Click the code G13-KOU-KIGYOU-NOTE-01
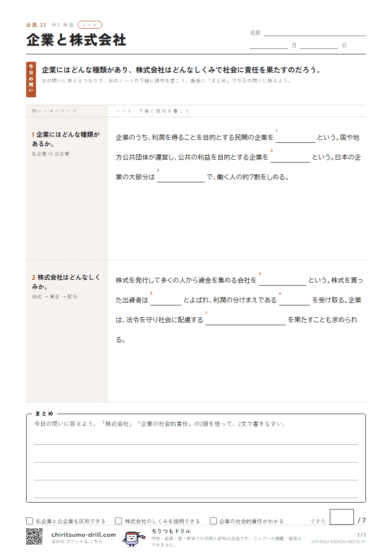This screenshot has width=392, height=555. (338, 542)
